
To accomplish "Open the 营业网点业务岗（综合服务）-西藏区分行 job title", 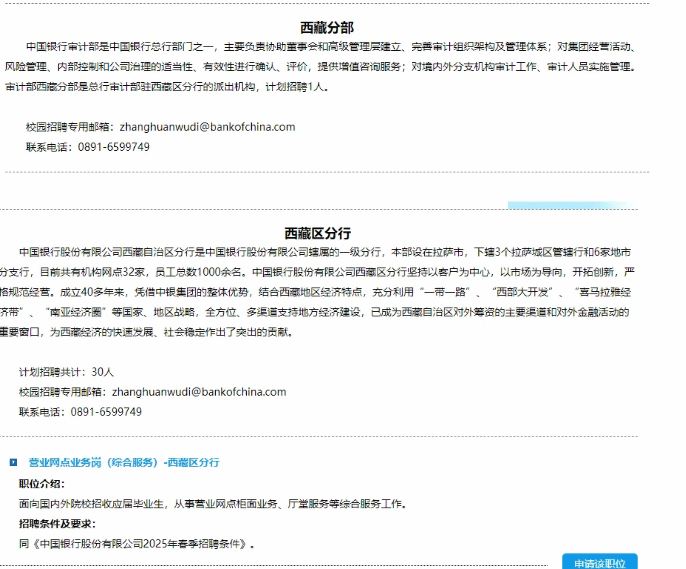I will click(x=123, y=462).
